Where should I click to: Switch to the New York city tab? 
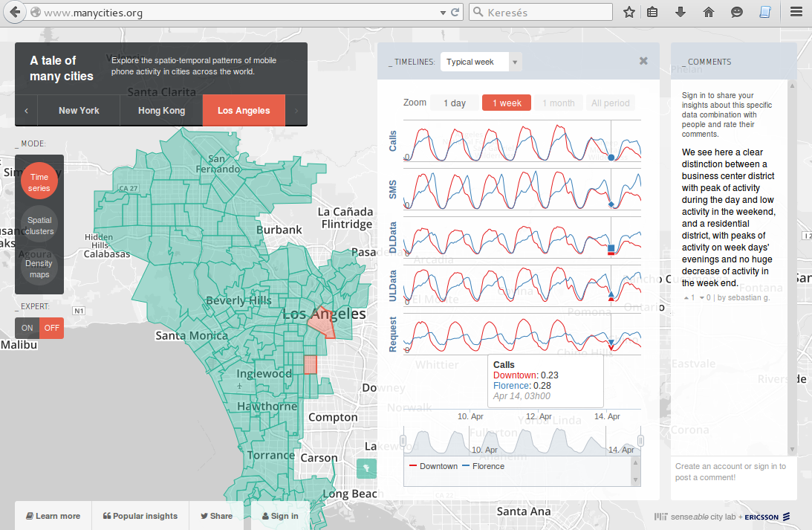(x=79, y=111)
